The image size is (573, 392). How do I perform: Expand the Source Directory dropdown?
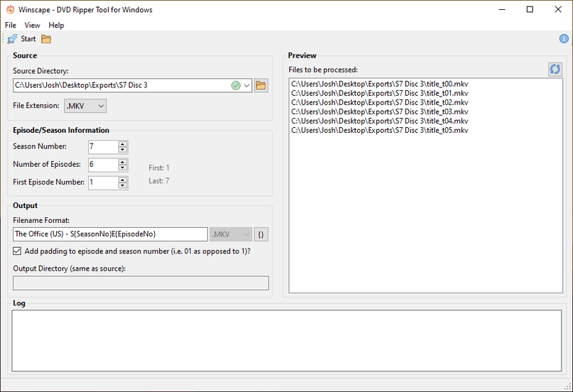247,86
